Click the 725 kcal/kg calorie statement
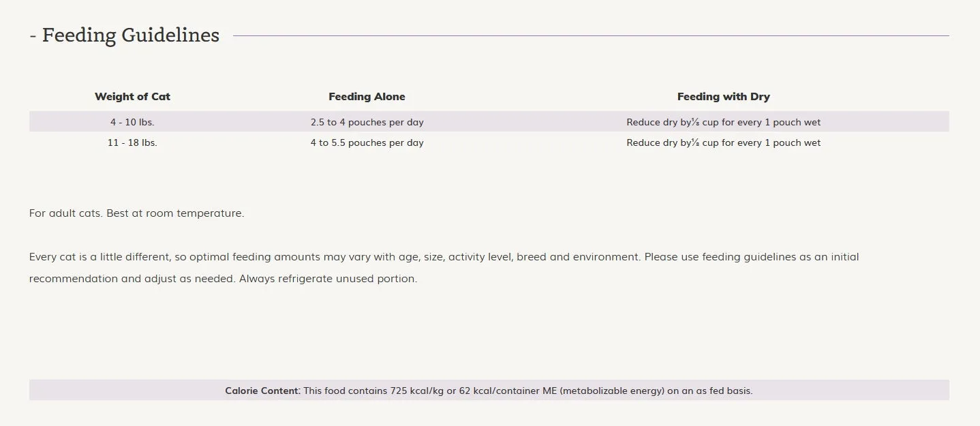The height and width of the screenshot is (426, 980). [x=528, y=391]
